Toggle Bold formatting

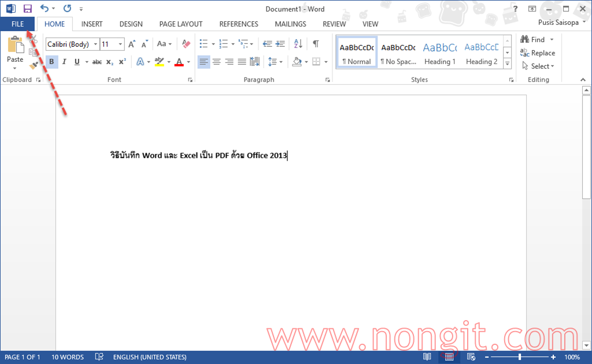click(51, 62)
